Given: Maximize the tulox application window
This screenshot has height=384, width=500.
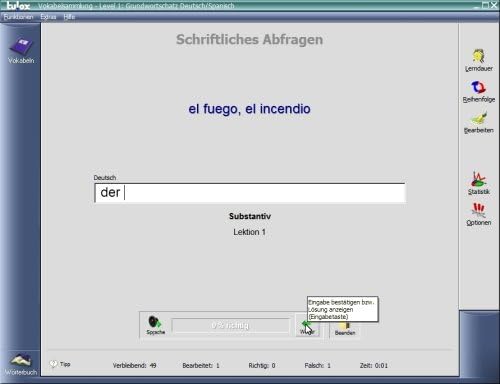Looking at the screenshot, I should pyautogui.click(x=486, y=5).
